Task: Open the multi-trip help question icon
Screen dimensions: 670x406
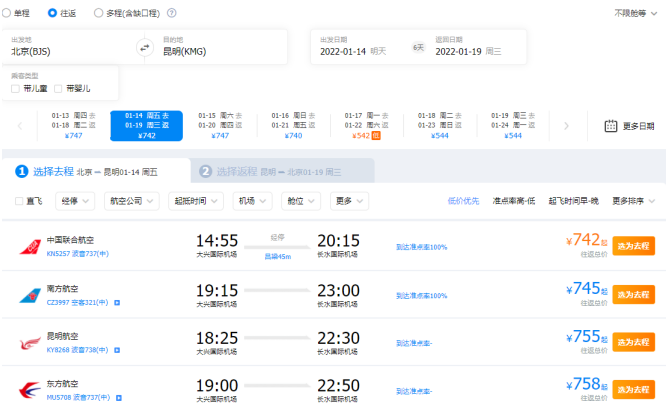Action: tap(171, 13)
